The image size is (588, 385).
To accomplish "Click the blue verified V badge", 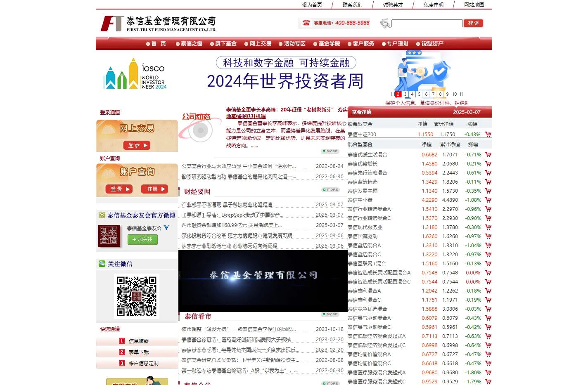I will click(166, 228).
